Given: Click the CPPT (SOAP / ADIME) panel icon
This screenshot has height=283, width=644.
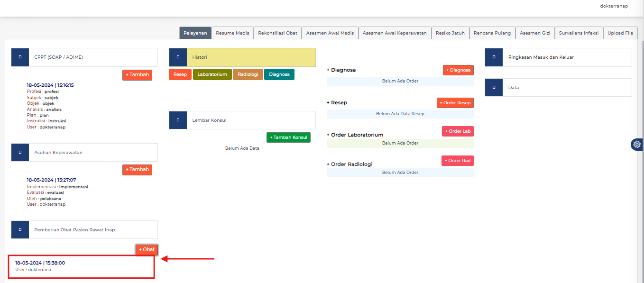Looking at the screenshot, I should pos(20,57).
